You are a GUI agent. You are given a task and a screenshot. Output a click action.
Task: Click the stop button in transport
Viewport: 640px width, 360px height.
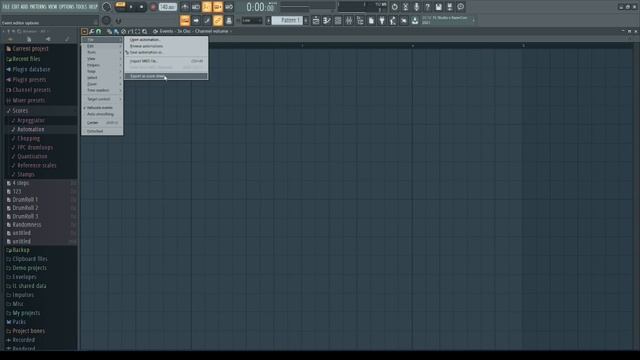point(141,7)
